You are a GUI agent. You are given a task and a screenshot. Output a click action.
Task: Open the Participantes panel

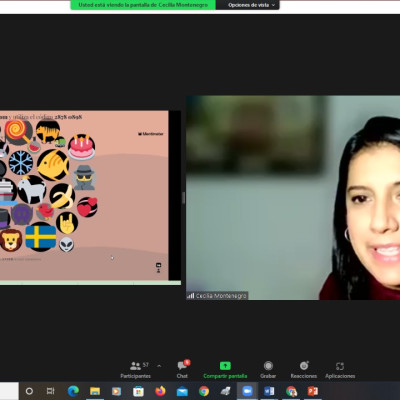point(135,370)
